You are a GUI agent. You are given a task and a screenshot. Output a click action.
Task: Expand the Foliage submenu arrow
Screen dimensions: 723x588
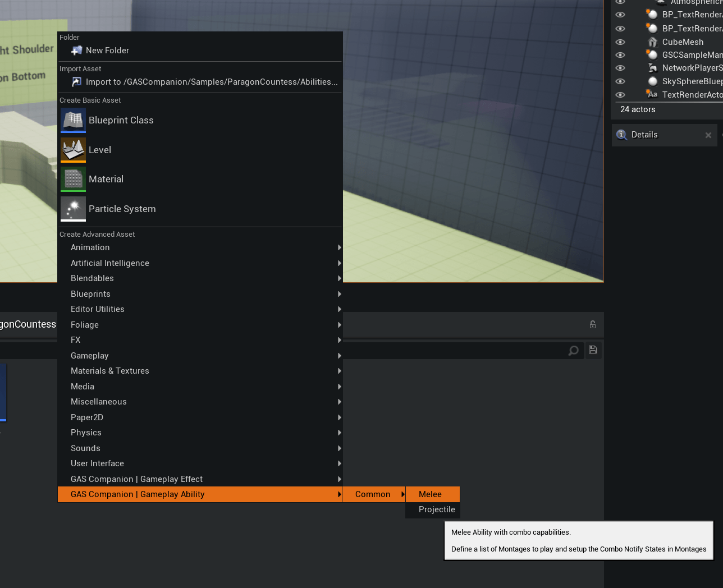coord(339,325)
